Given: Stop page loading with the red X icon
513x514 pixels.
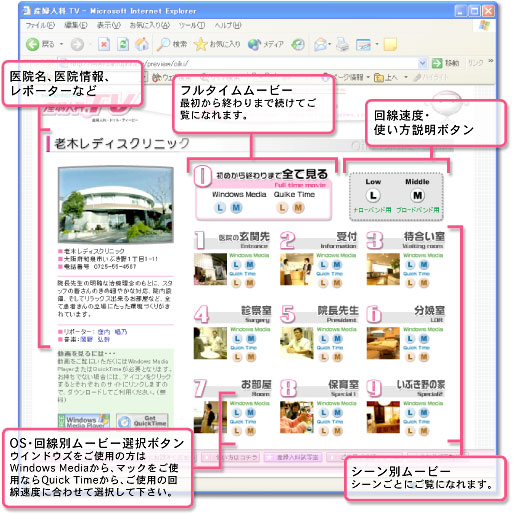Looking at the screenshot, I should 104,44.
